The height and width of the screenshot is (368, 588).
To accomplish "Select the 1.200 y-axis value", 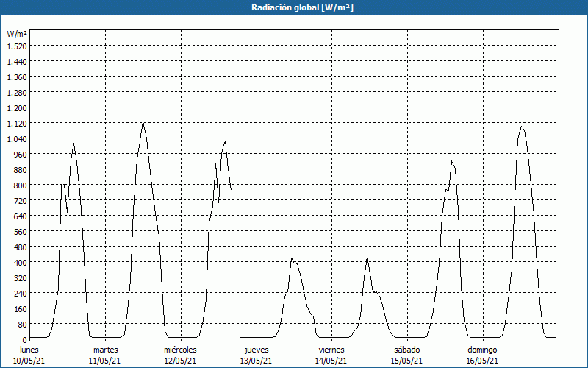I will click(x=17, y=107).
